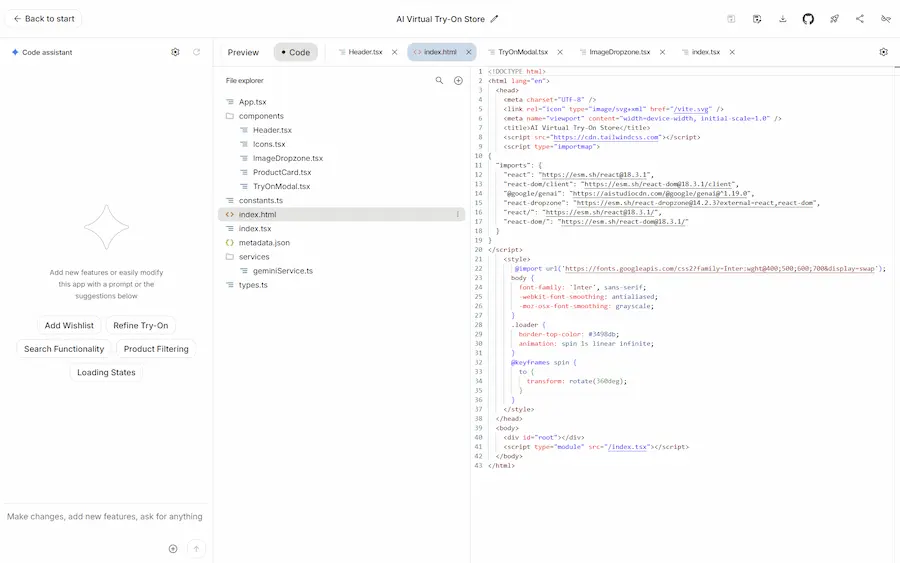The image size is (900, 563).
Task: Click the save-as-copy icon in the top bar
Action: click(x=757, y=19)
